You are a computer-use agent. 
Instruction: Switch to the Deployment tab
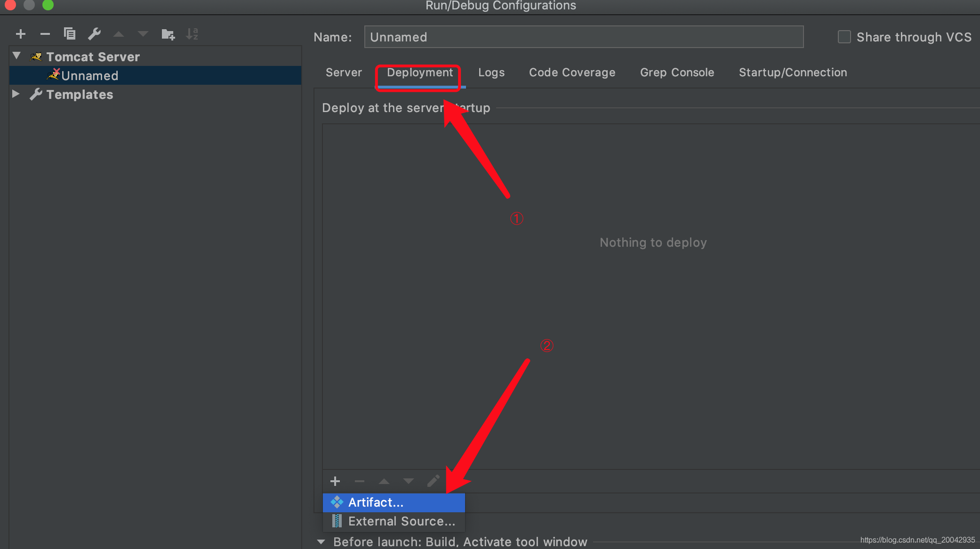[x=420, y=73]
